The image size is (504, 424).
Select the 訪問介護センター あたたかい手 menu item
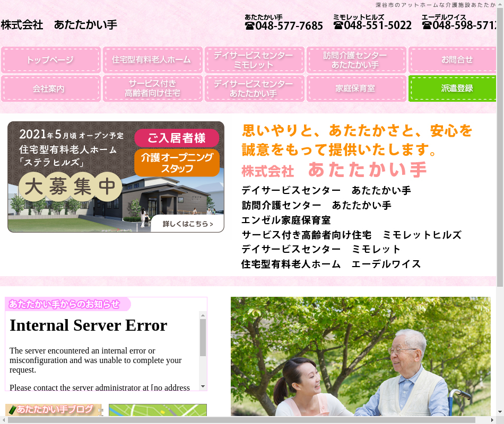click(x=356, y=60)
